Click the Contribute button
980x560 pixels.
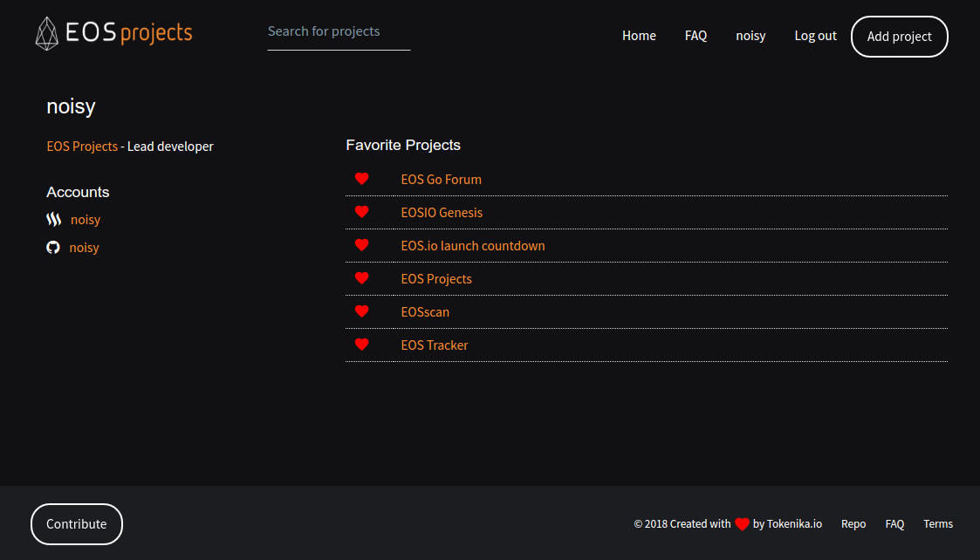[76, 523]
